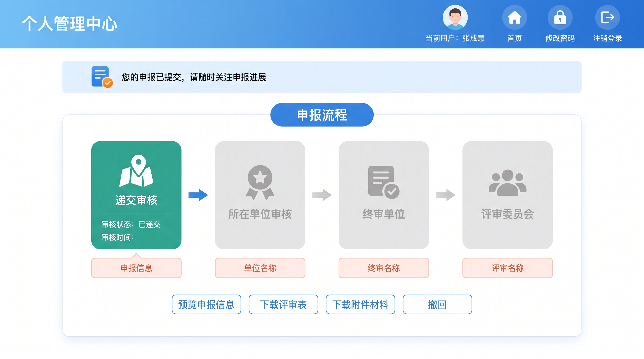
Task: Click the 撤回 button
Action: pos(438,304)
